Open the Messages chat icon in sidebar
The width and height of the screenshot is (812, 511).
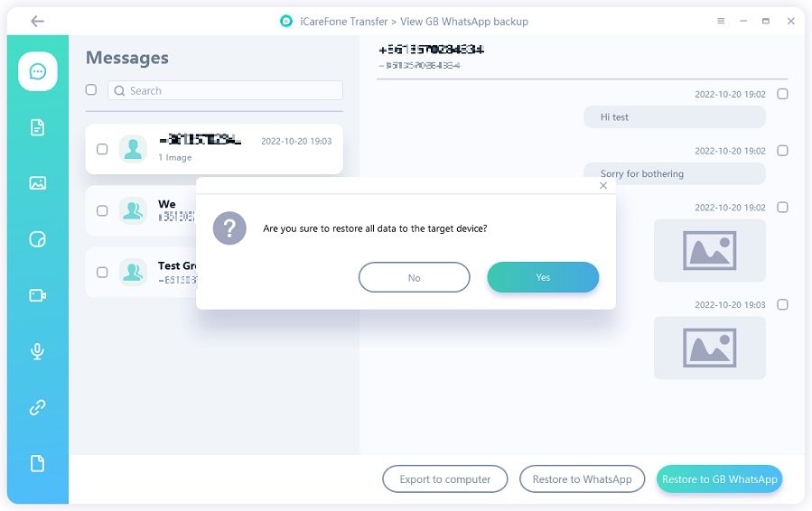(x=37, y=71)
